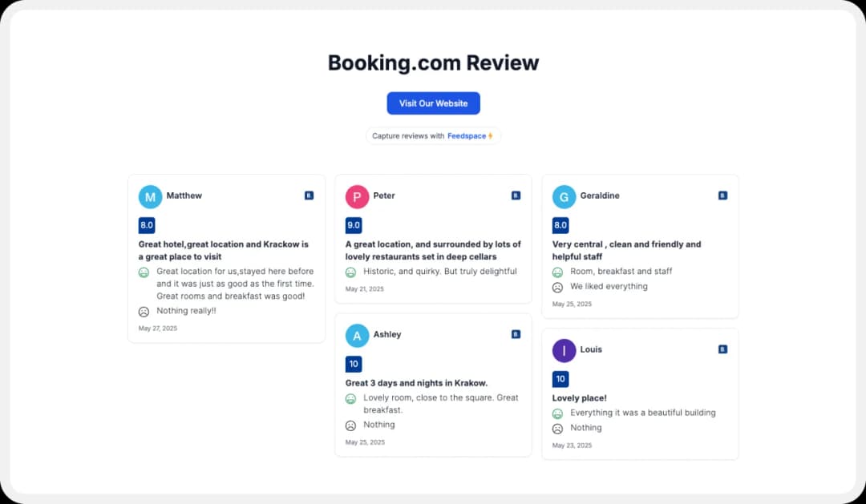This screenshot has height=504, width=866.
Task: Click the Booking.com logo on Louis's card
Action: [721, 349]
